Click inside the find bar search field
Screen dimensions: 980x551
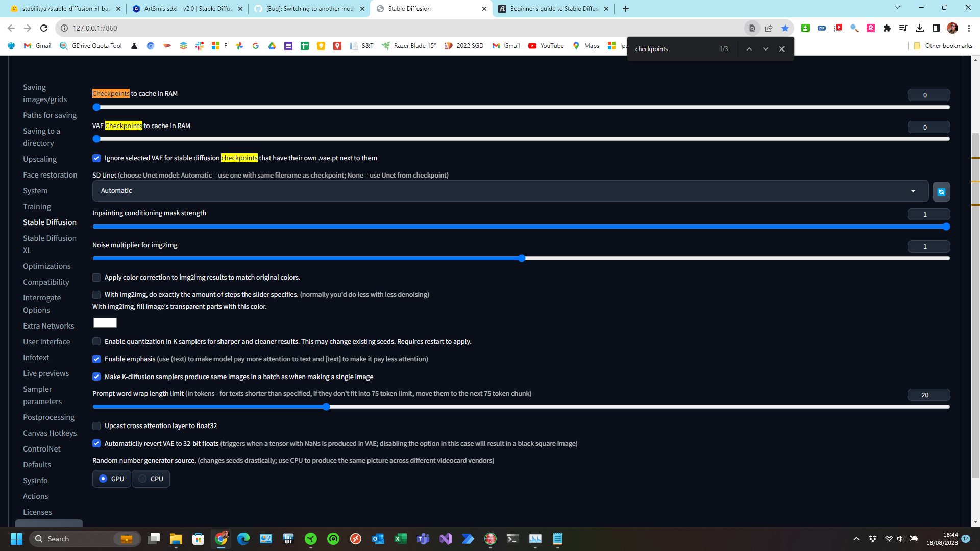(679, 48)
